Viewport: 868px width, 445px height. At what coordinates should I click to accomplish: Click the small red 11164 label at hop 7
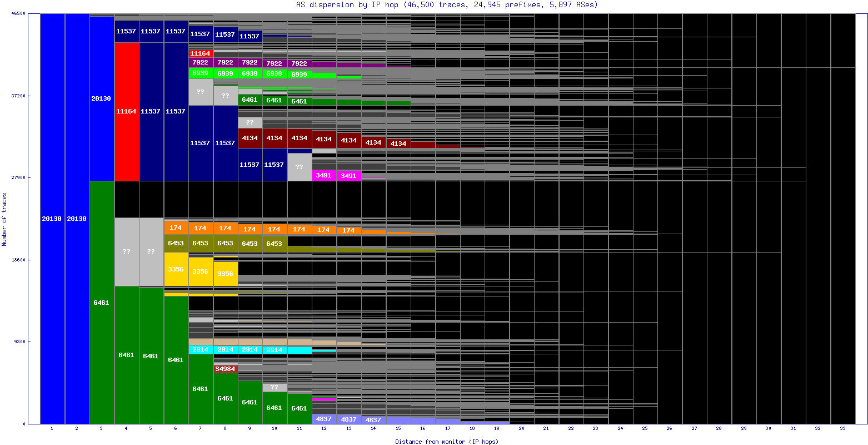click(x=201, y=53)
